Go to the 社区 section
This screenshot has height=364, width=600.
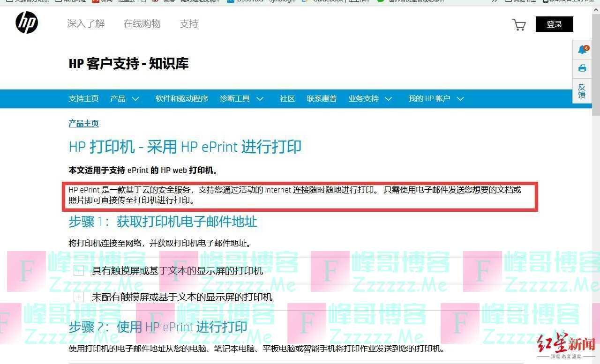pyautogui.click(x=287, y=99)
